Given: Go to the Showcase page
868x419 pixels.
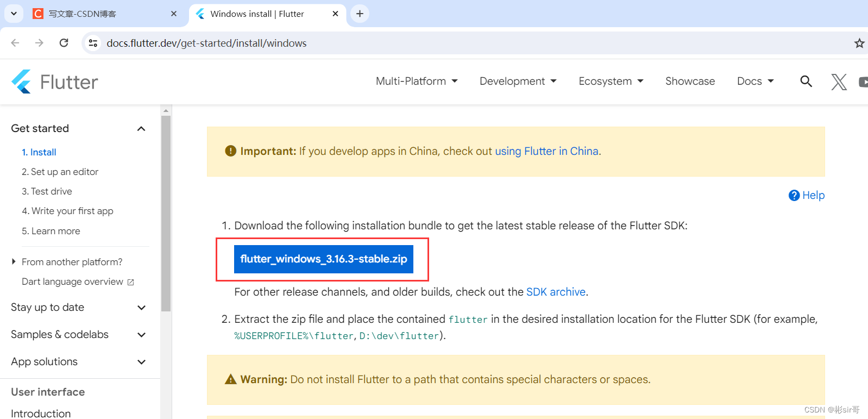Looking at the screenshot, I should [690, 81].
